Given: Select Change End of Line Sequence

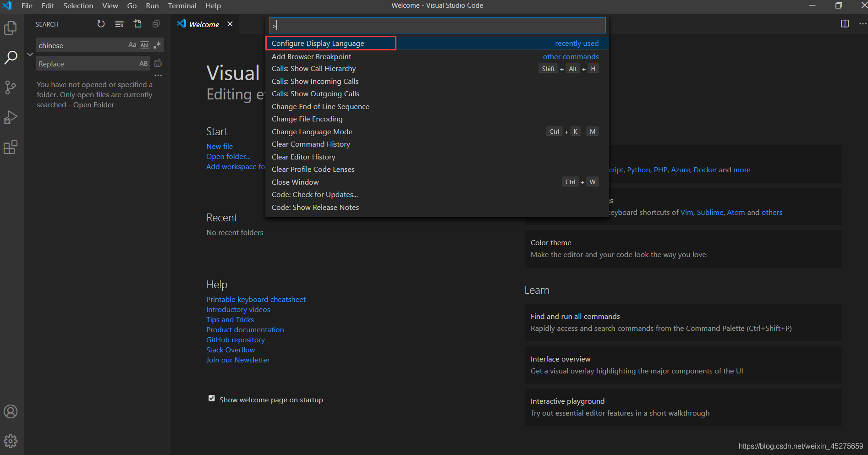Looking at the screenshot, I should (437, 106).
